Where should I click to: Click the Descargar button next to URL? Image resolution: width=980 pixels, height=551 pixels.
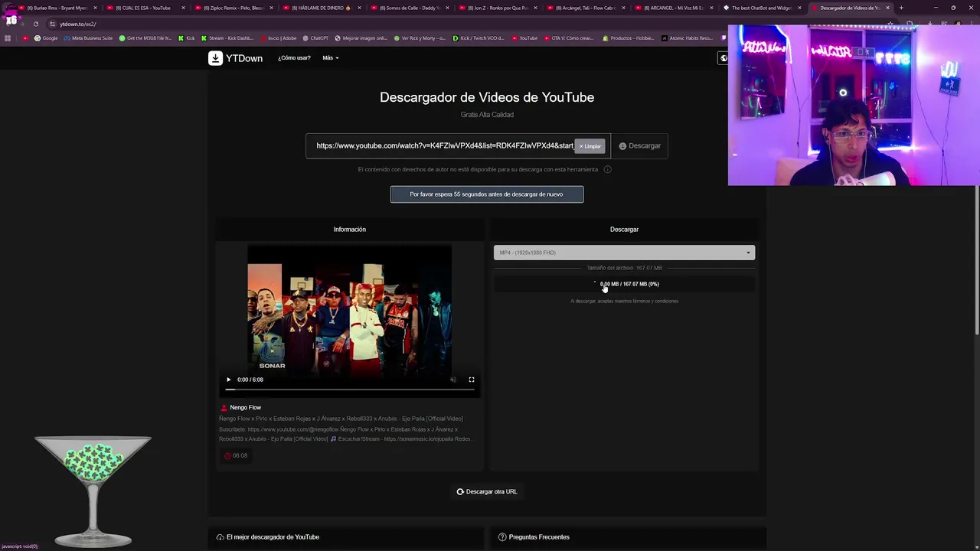tap(639, 145)
